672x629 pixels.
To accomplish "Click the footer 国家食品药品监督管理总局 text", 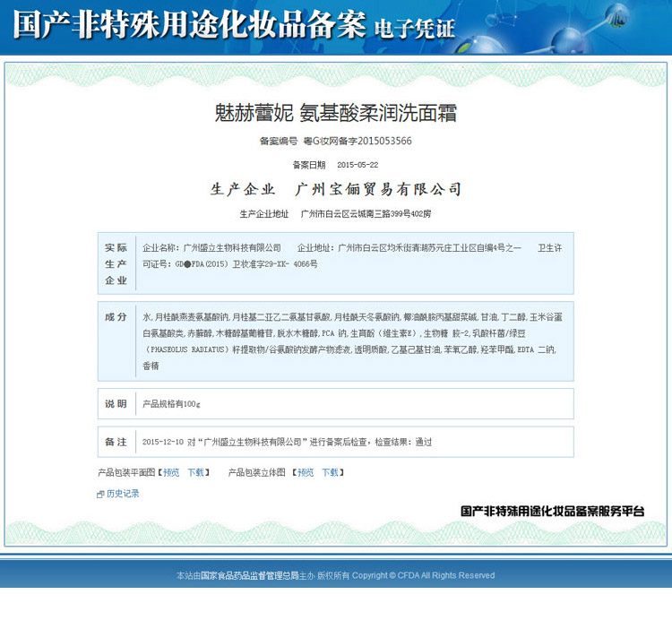I will tap(249, 575).
